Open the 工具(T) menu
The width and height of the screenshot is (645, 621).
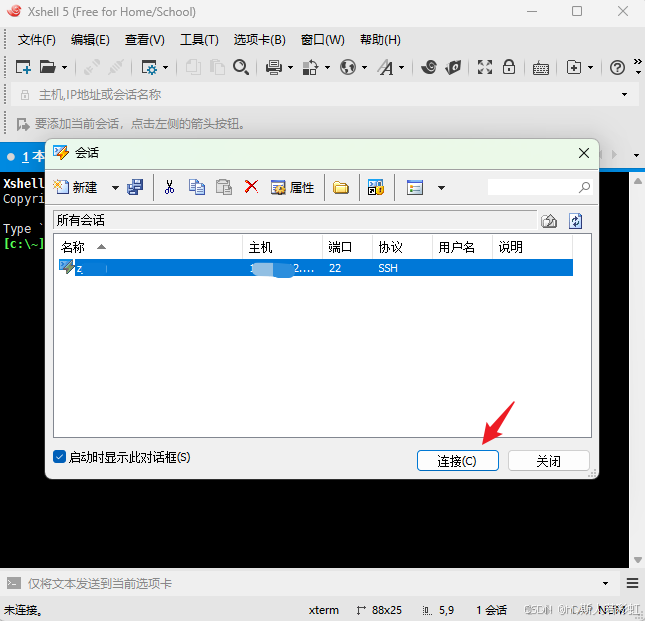(x=200, y=40)
